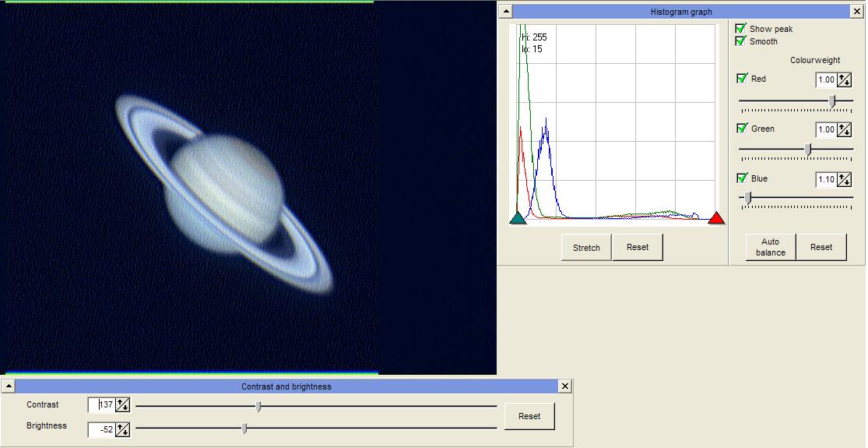
Task: Close the Histogram graph panel
Action: pyautogui.click(x=856, y=11)
